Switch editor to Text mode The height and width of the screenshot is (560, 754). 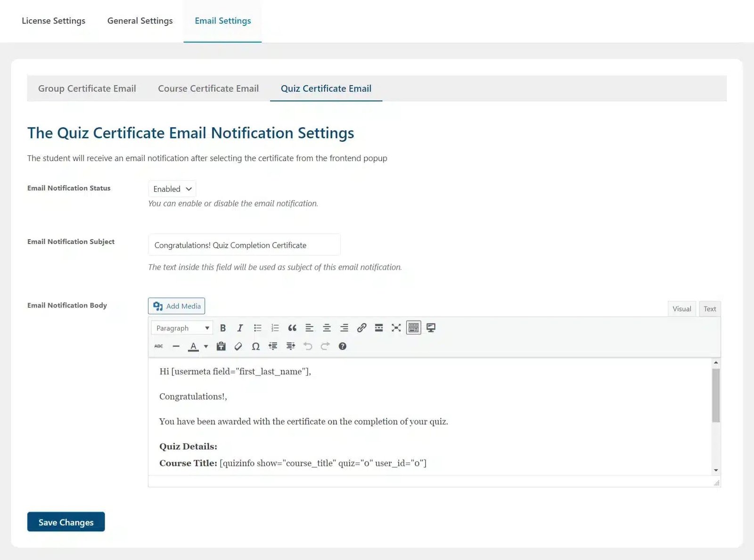point(710,309)
